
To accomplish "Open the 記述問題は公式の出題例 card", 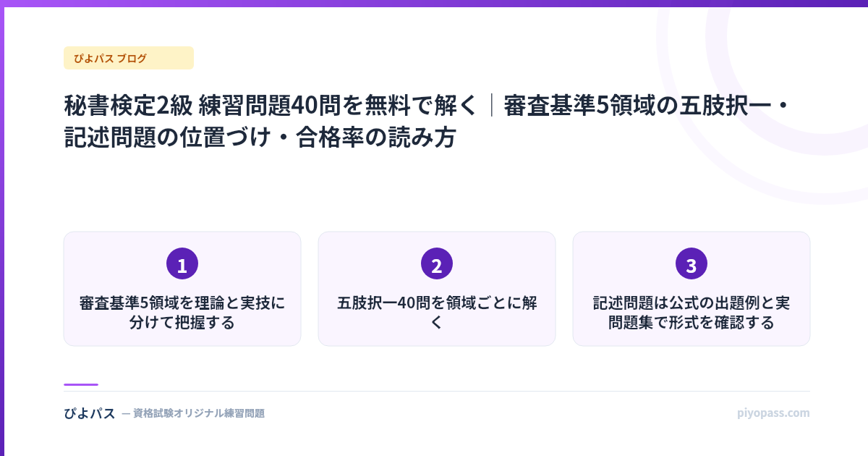I will click(x=692, y=289).
